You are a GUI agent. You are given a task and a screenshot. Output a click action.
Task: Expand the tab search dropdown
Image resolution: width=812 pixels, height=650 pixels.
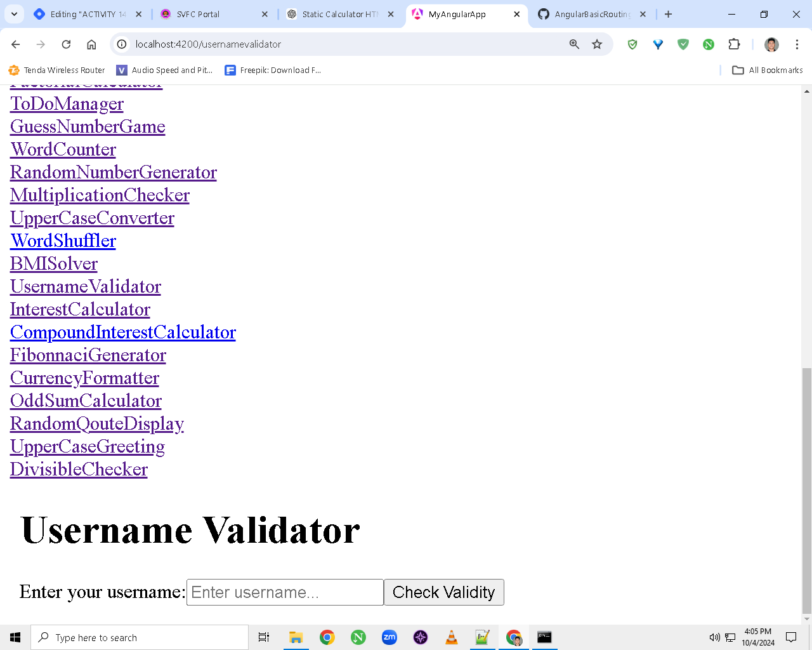coord(14,14)
